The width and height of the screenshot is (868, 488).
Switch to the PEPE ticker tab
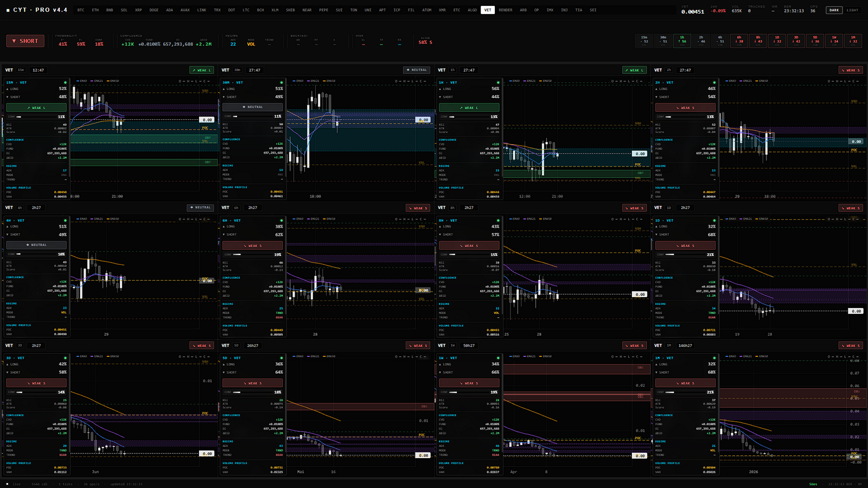pyautogui.click(x=324, y=10)
